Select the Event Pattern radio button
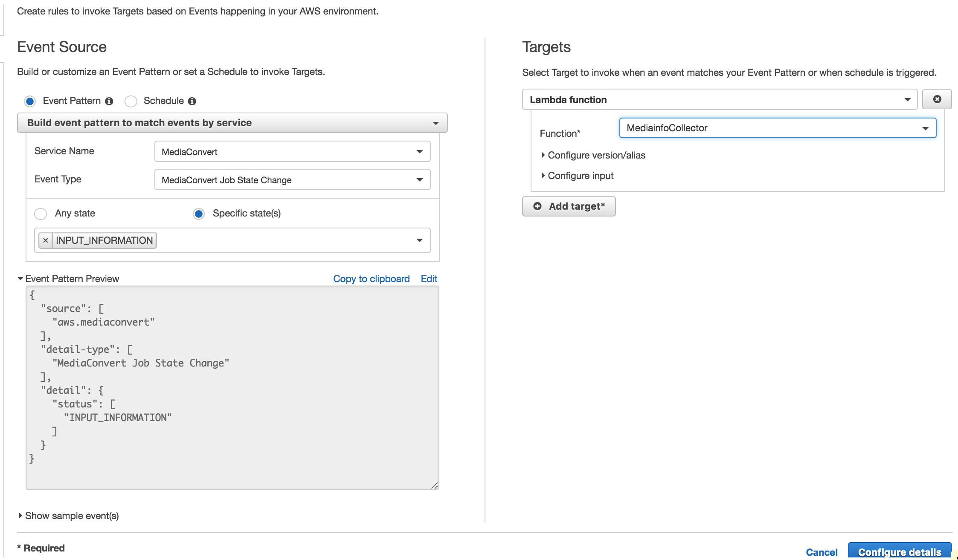Viewport: 958px width, 560px height. tap(30, 101)
